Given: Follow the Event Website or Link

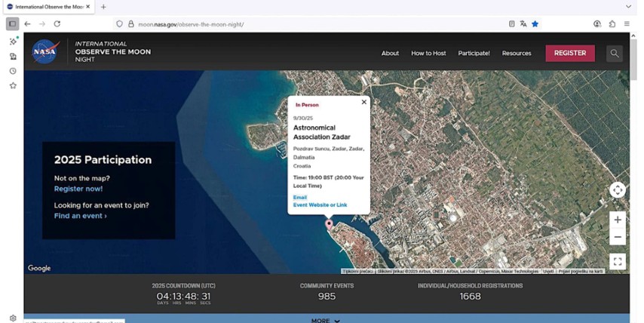Looking at the screenshot, I should click(x=320, y=205).
